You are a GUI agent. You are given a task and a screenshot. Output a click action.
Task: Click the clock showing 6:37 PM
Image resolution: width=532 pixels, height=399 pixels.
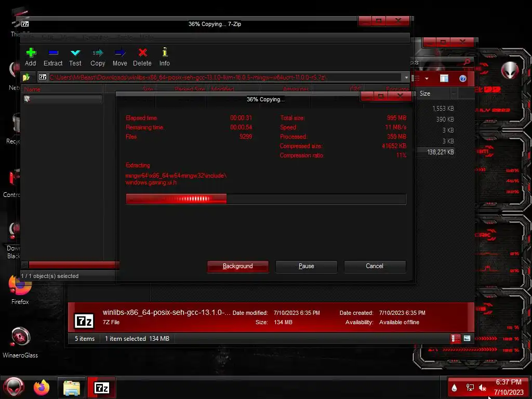click(x=509, y=382)
